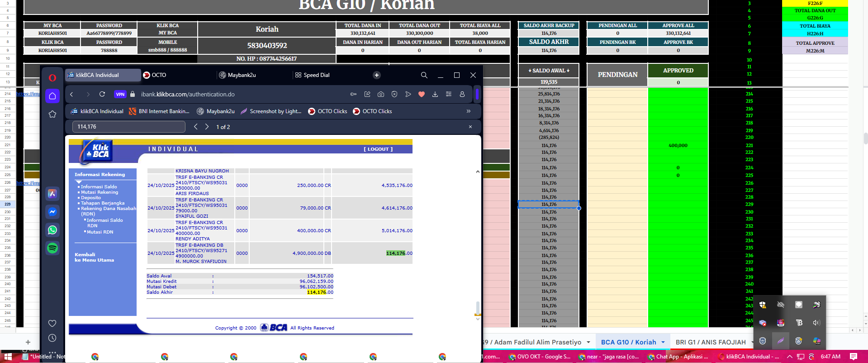Collapse the hidden tray icons chevron
Image resolution: width=868 pixels, height=363 pixels.
(790, 357)
